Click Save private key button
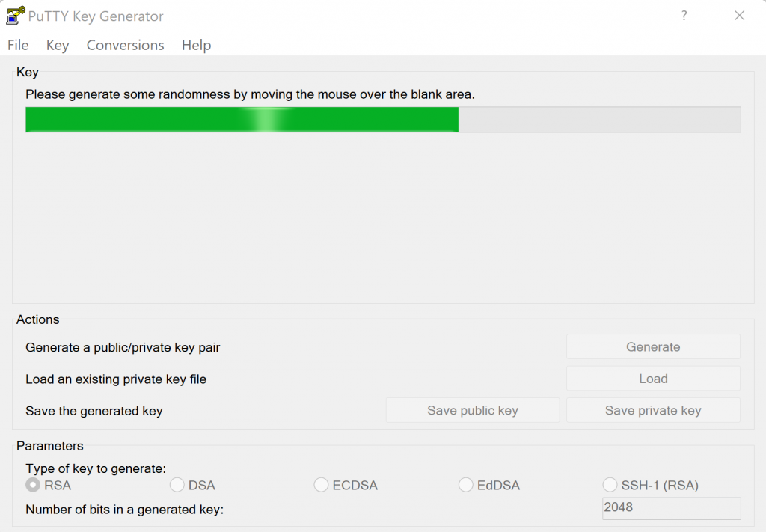Screen dimensions: 766x532 653,410
